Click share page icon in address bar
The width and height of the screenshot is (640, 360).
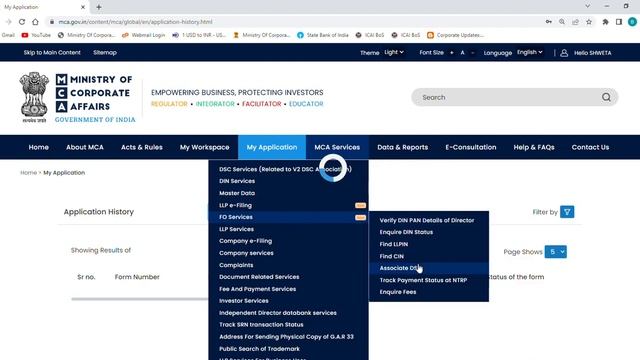[576, 22]
